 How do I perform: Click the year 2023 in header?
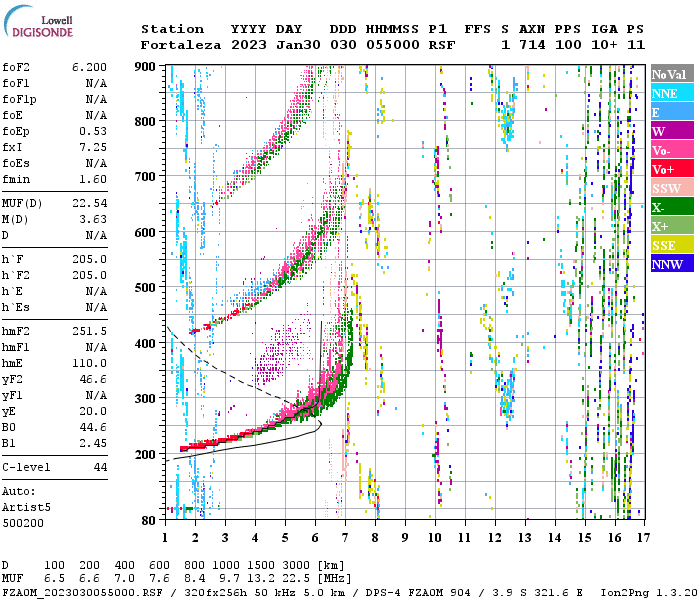coord(249,45)
